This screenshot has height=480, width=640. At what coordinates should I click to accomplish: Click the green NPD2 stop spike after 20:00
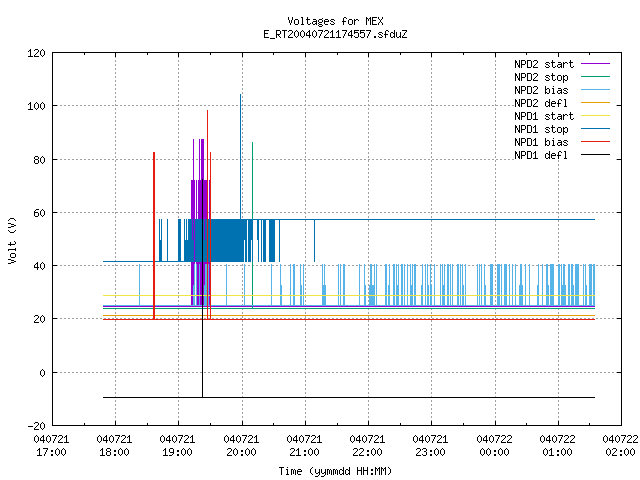point(252,224)
